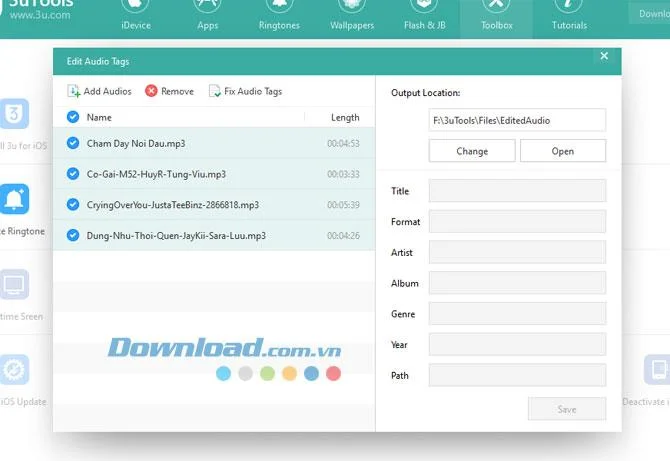Focus the Album input field
Image resolution: width=670 pixels, height=461 pixels.
517,283
